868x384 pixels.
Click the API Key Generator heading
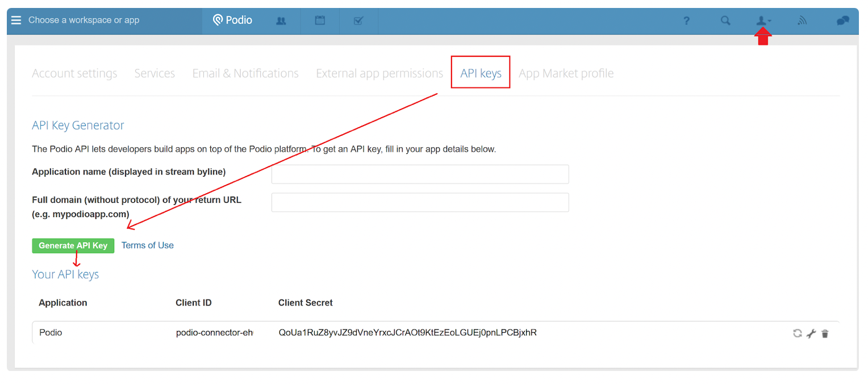point(78,126)
